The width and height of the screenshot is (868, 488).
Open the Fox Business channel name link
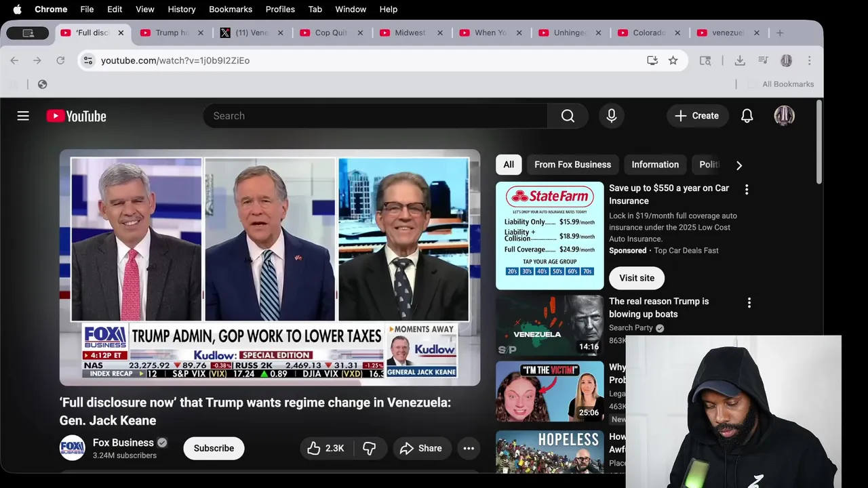(123, 443)
